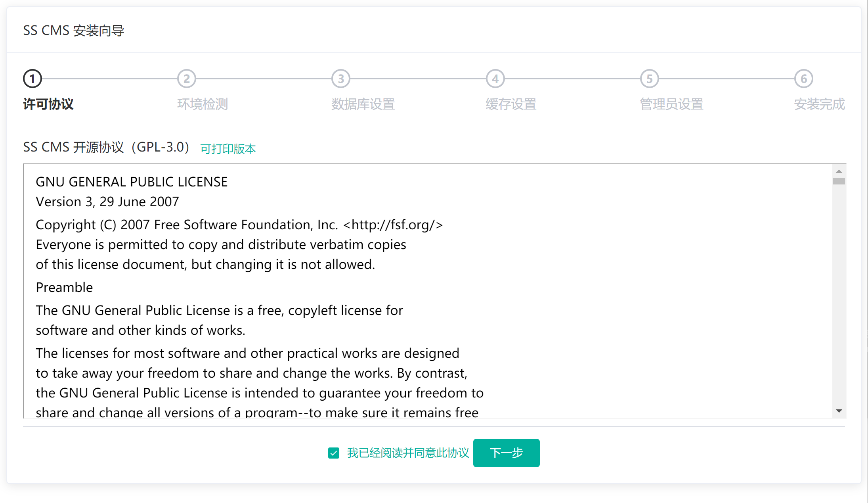Screen dimensions: 868x503
Task: Click the step 2 circle icon
Action: [x=187, y=79]
